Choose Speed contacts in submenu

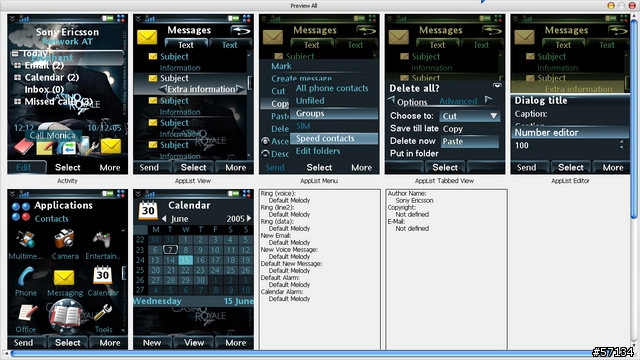[334, 138]
